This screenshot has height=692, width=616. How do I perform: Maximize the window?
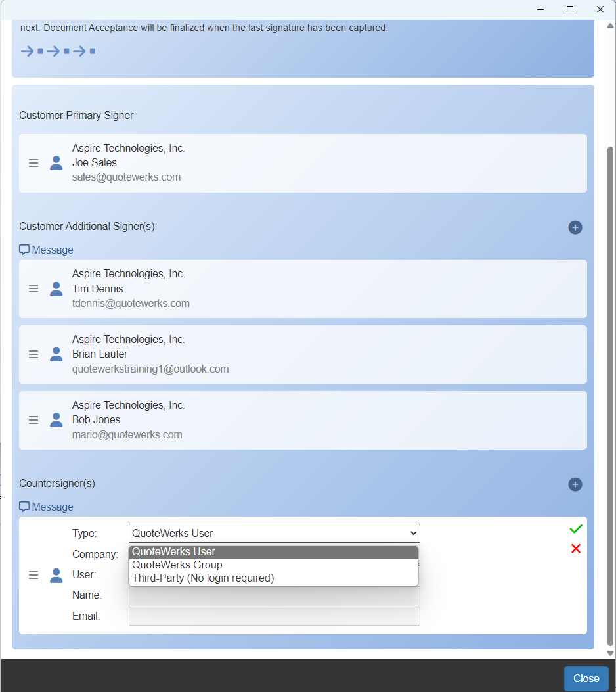point(569,9)
